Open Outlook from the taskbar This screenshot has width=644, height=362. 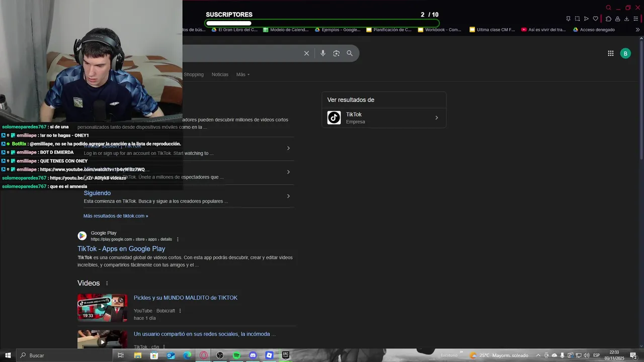point(171,355)
